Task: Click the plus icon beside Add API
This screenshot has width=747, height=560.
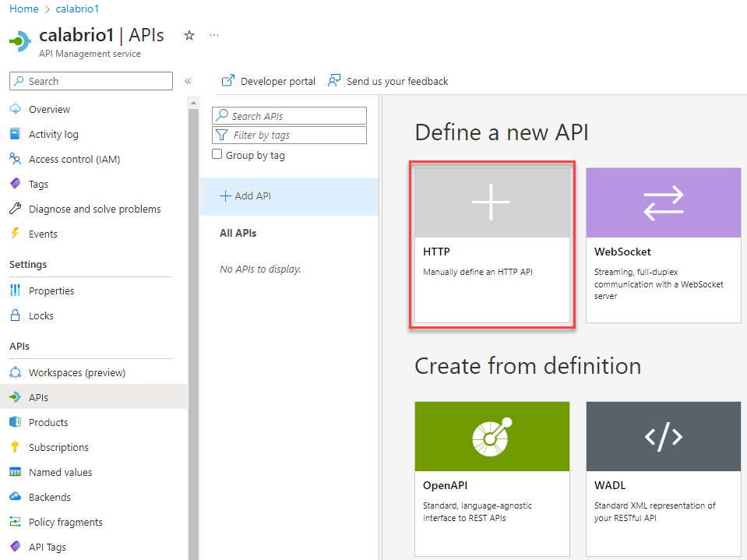Action: pos(225,195)
